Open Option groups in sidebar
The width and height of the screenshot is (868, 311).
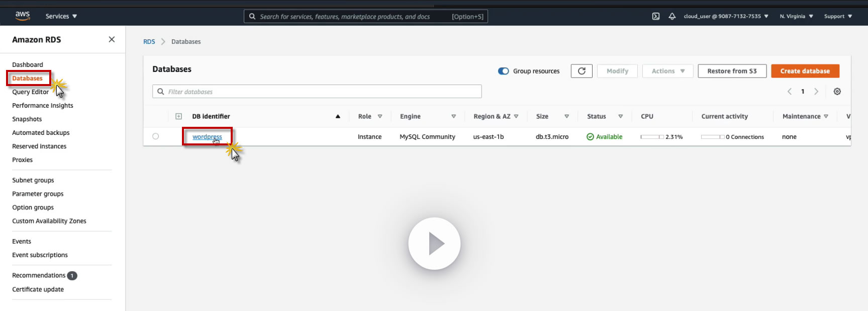point(33,207)
